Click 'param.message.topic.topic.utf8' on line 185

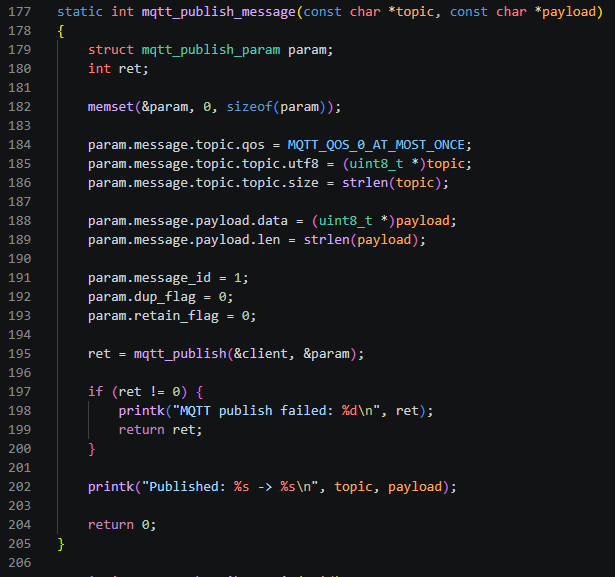tap(203, 164)
